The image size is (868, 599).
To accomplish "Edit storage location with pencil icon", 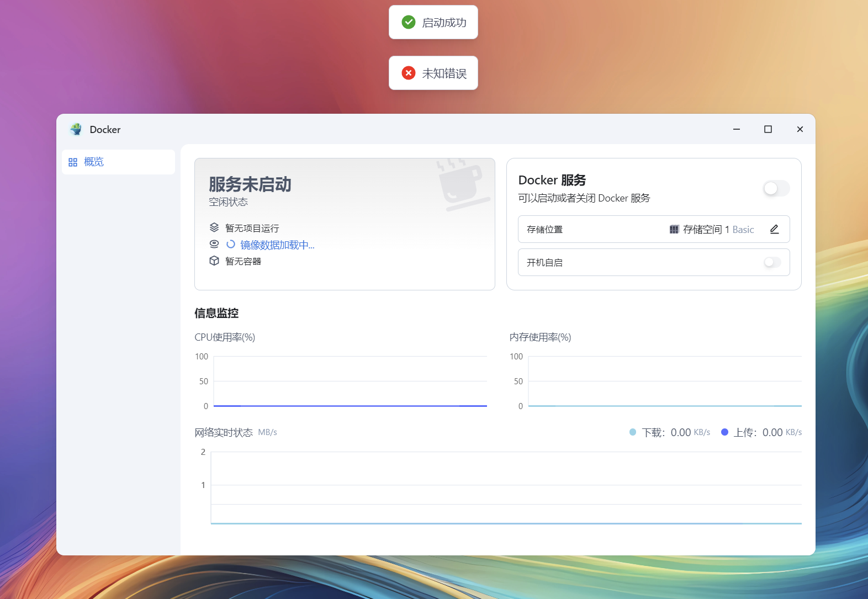I will (x=774, y=229).
